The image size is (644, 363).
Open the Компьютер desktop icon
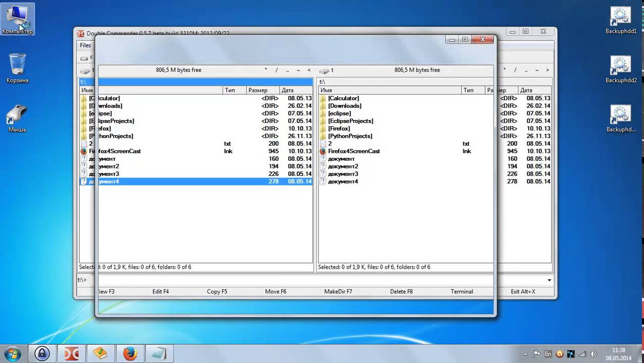tap(18, 19)
